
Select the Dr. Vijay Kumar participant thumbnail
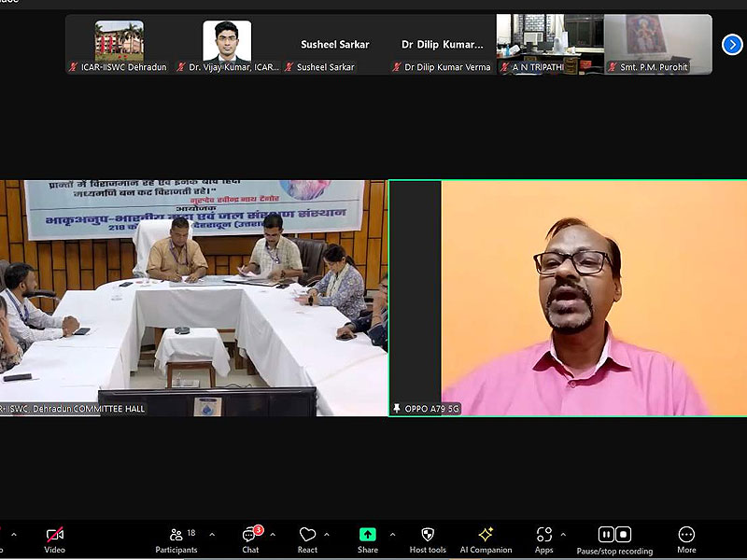coord(227,44)
